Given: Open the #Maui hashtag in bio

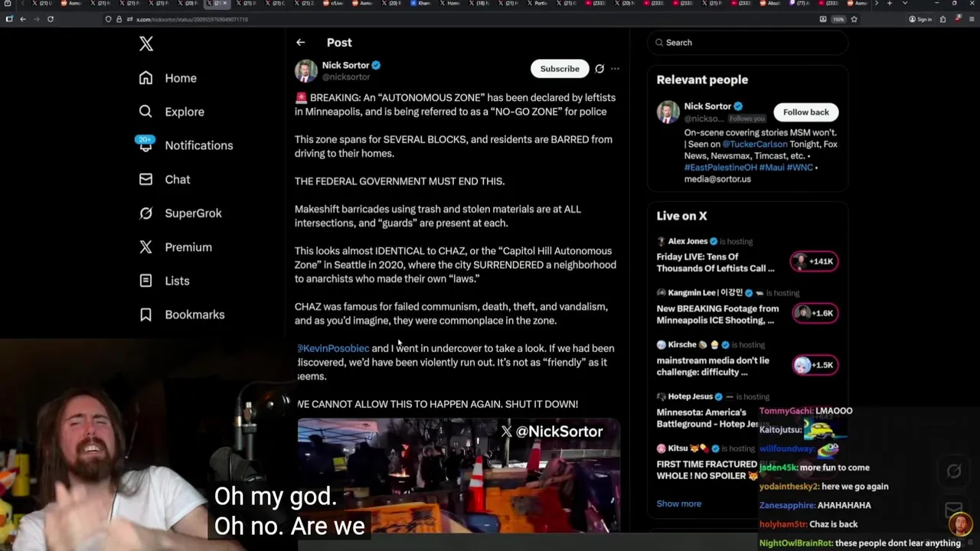Looking at the screenshot, I should [770, 167].
